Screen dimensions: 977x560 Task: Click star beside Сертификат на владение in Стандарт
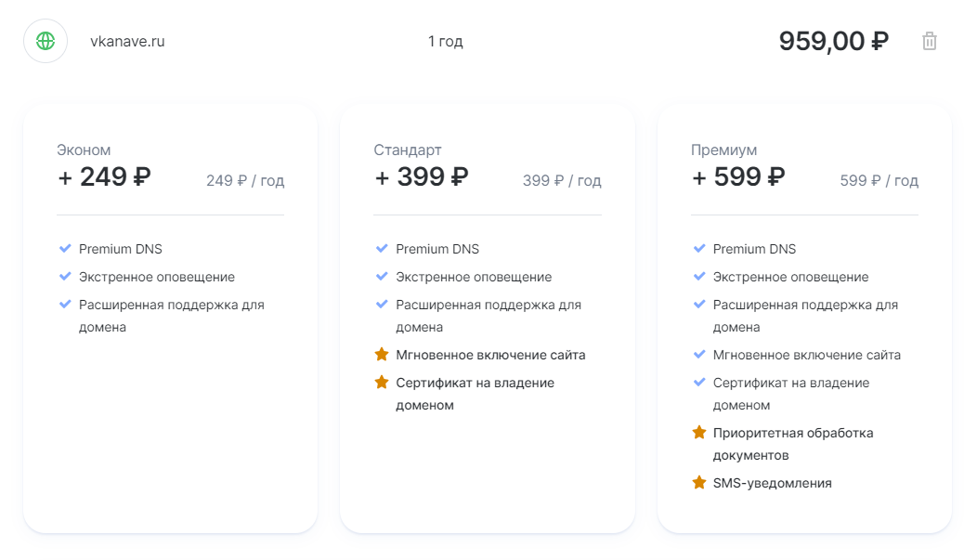pos(382,382)
